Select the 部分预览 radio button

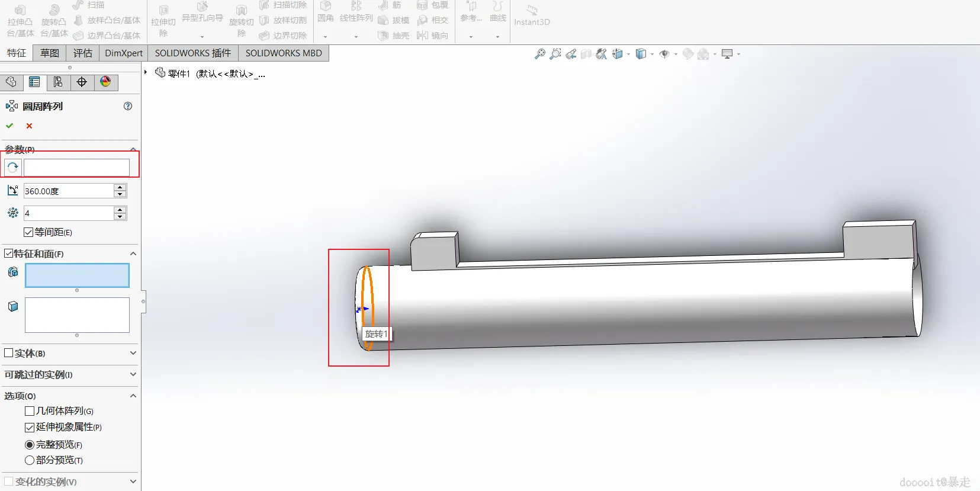pyautogui.click(x=30, y=460)
